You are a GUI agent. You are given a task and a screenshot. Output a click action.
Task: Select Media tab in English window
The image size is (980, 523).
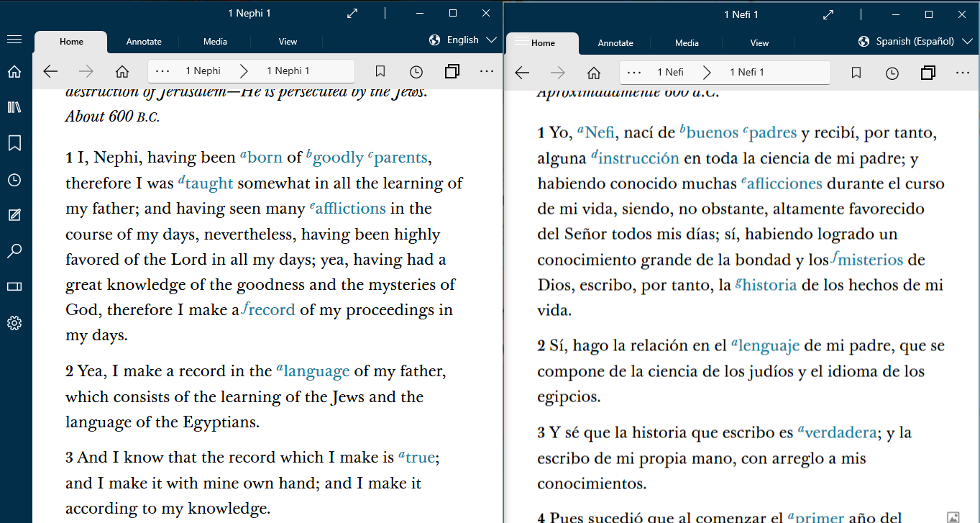point(215,42)
